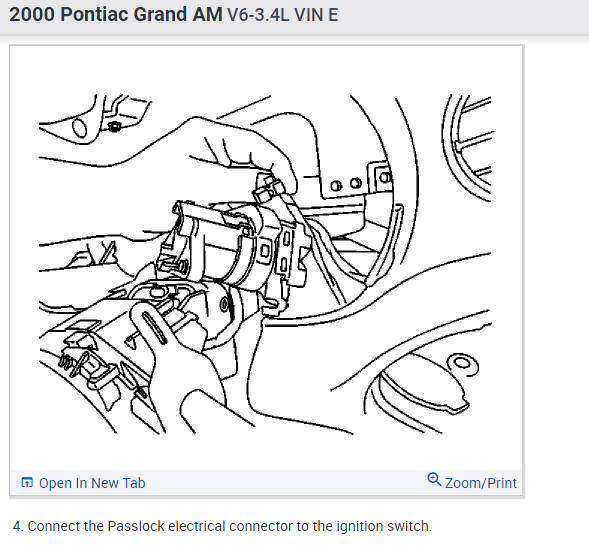589x551 pixels.
Task: Select the Zoom/Print text link
Action: [x=481, y=483]
